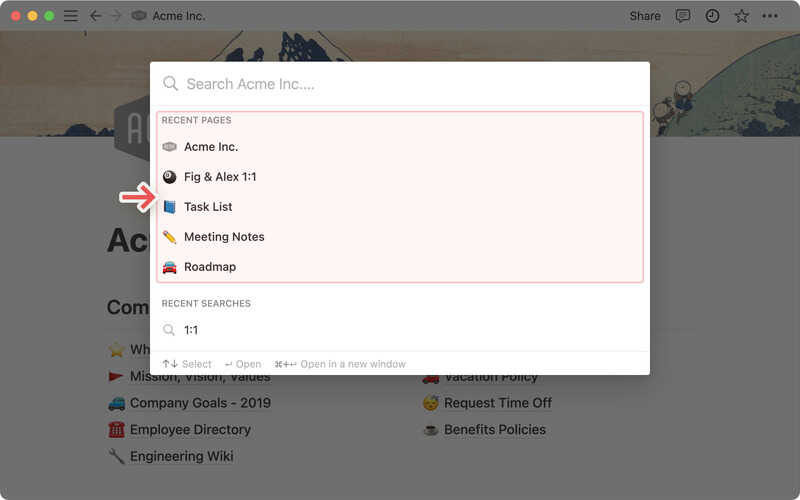Select the Roadmap recent page

coord(400,267)
